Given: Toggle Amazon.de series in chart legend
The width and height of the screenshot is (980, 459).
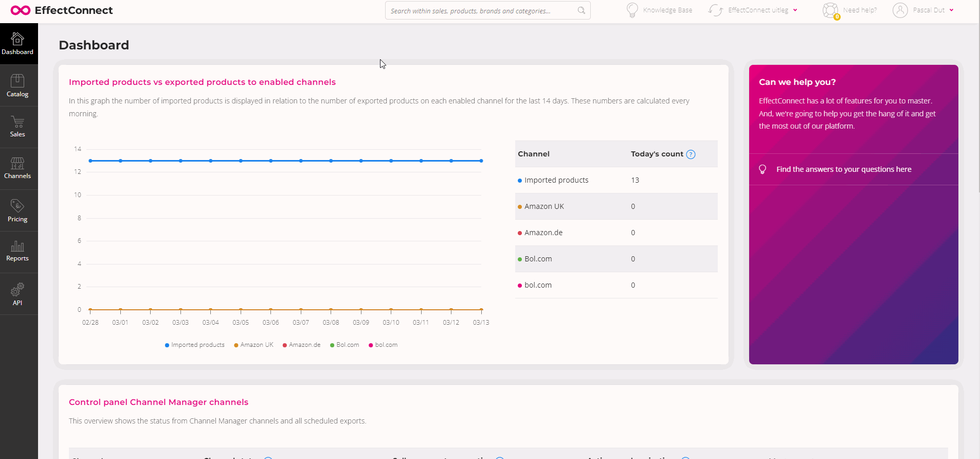Looking at the screenshot, I should click(x=302, y=345).
